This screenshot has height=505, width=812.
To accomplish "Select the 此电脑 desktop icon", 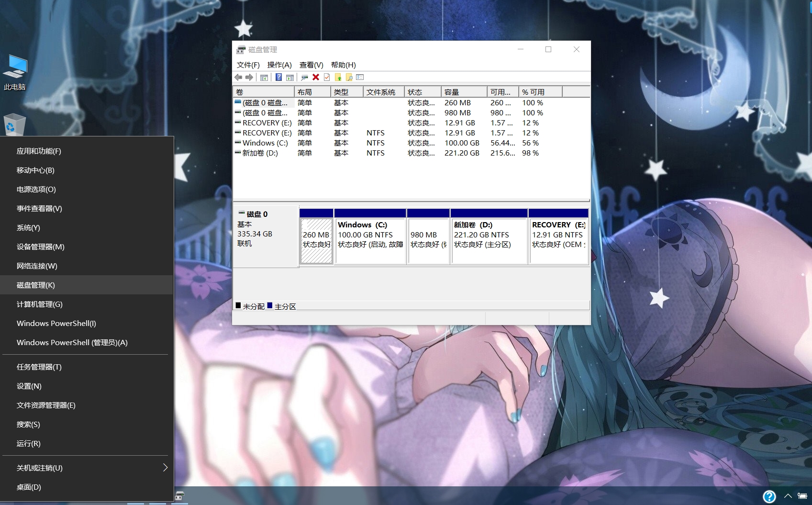I will (x=15, y=72).
